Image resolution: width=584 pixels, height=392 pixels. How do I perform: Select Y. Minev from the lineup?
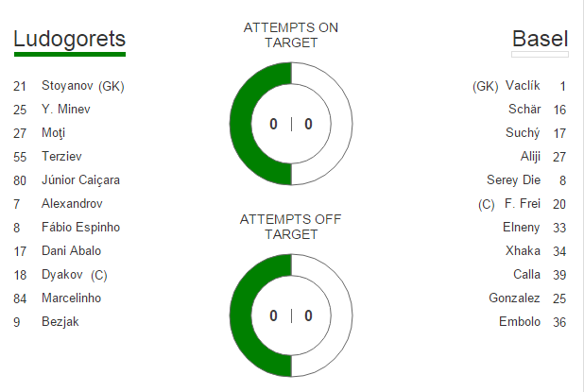coord(66,110)
